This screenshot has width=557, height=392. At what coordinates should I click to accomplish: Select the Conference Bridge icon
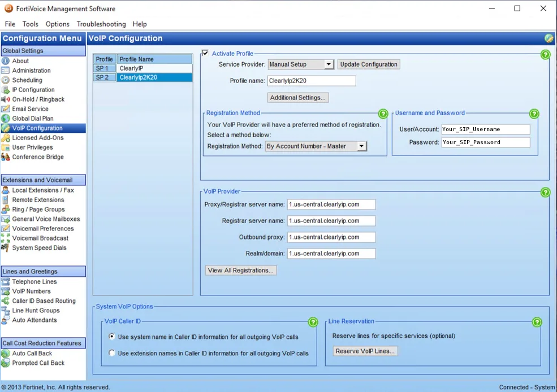(6, 157)
